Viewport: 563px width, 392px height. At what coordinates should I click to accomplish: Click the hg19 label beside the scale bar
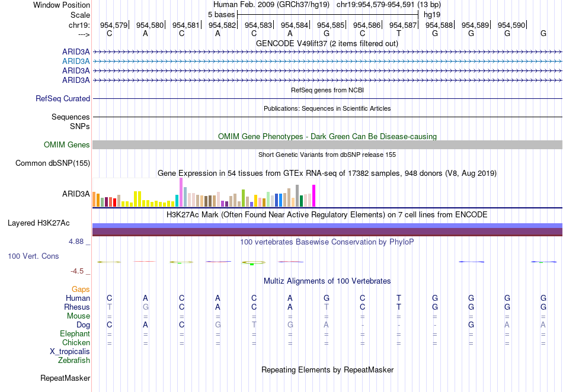pos(432,15)
